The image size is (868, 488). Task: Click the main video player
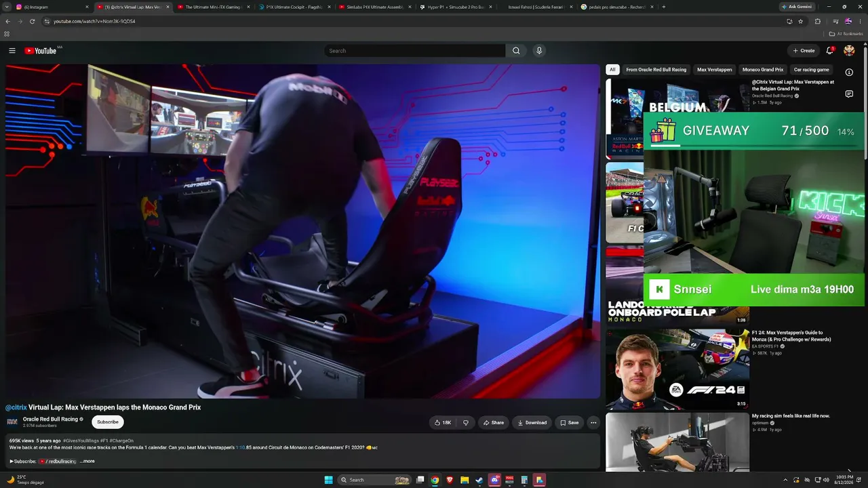tap(303, 231)
